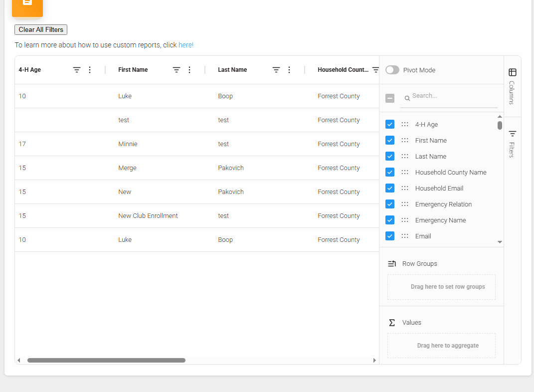Open three-dot menu for 4-H Age column
Screen dimensions: 534x392
click(90, 70)
